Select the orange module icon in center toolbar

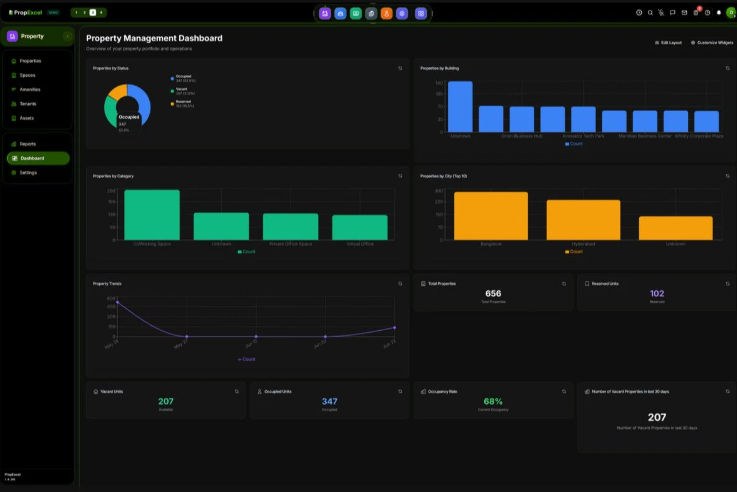pos(386,14)
